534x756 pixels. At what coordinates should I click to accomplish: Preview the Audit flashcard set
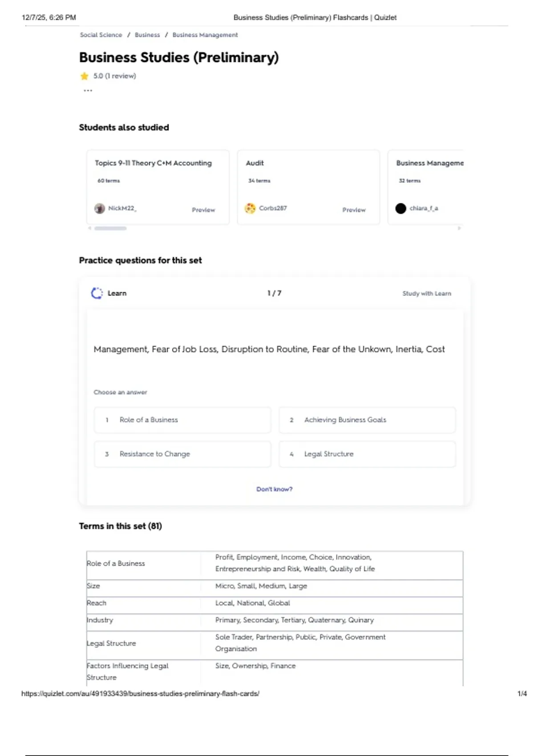click(x=354, y=210)
